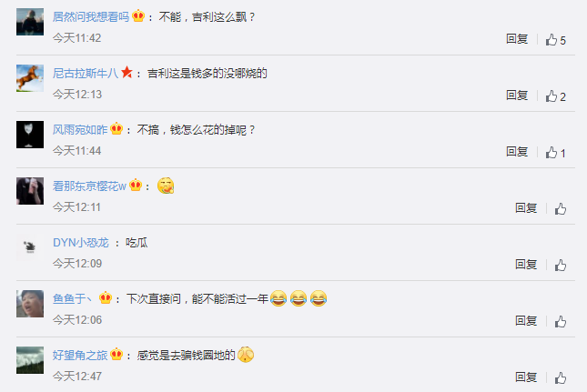Open DYN小恐龙 username link
The height and width of the screenshot is (392, 587).
pyautogui.click(x=81, y=242)
